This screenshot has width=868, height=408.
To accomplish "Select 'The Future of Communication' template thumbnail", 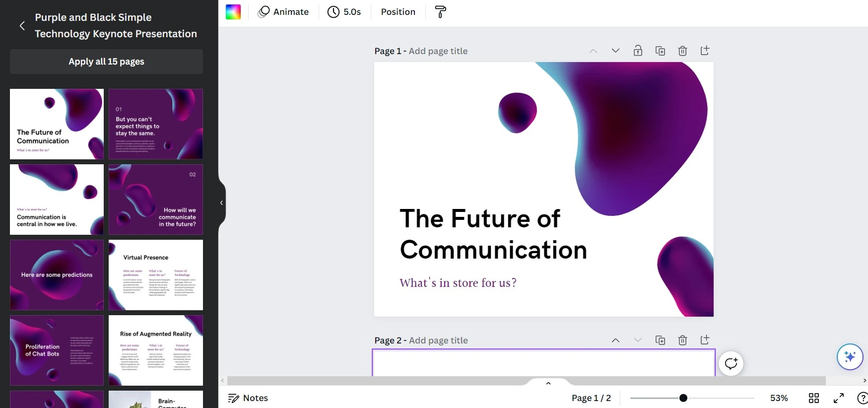I will pyautogui.click(x=57, y=124).
